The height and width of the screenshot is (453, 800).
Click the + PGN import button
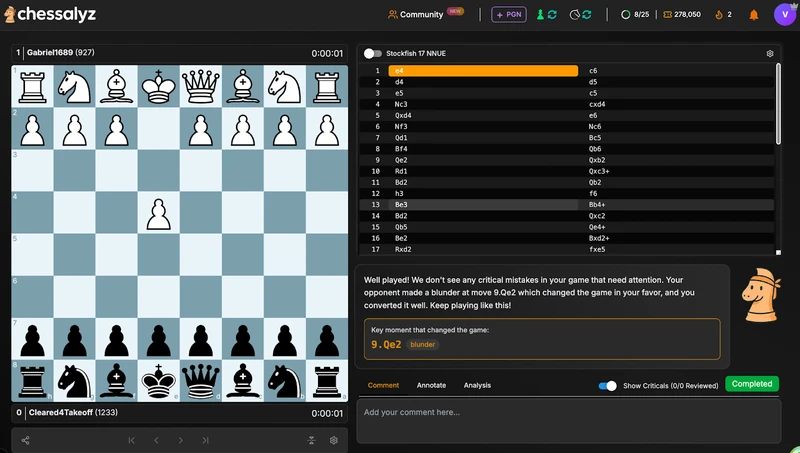click(509, 14)
